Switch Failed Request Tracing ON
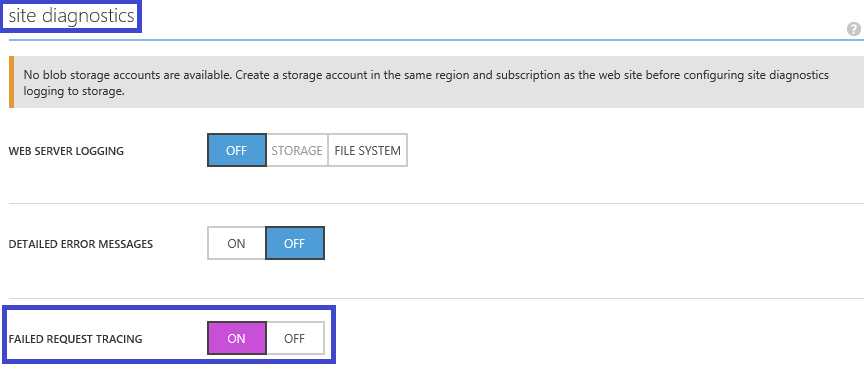 pyautogui.click(x=236, y=338)
